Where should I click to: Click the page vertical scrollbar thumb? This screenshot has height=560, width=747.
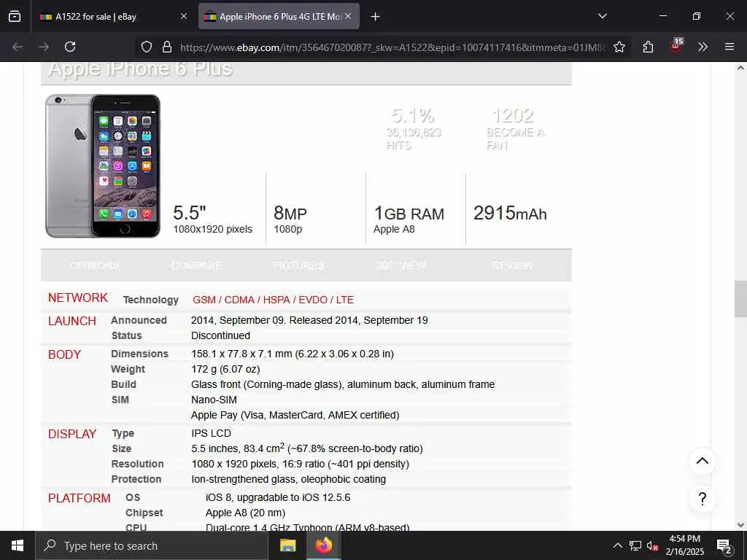pyautogui.click(x=740, y=299)
